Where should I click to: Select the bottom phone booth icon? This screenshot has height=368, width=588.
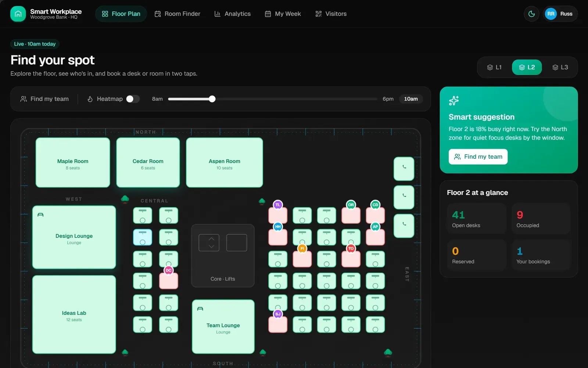click(404, 226)
